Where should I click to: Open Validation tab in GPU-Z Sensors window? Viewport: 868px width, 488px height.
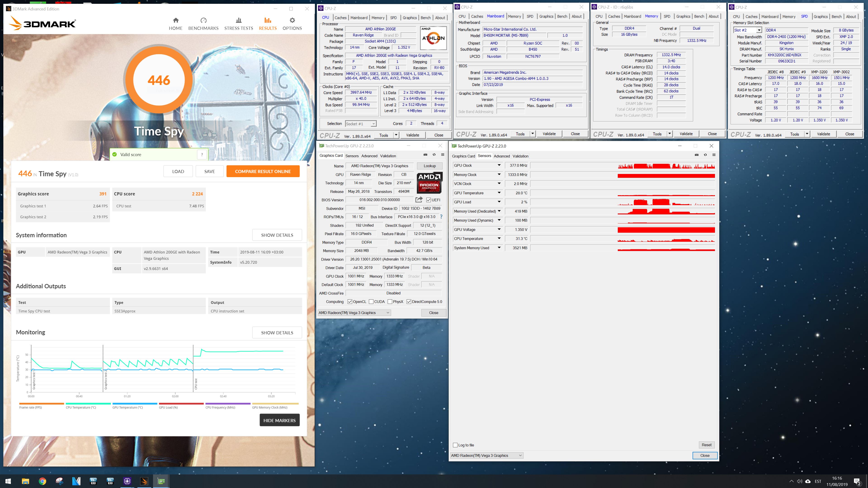(520, 156)
